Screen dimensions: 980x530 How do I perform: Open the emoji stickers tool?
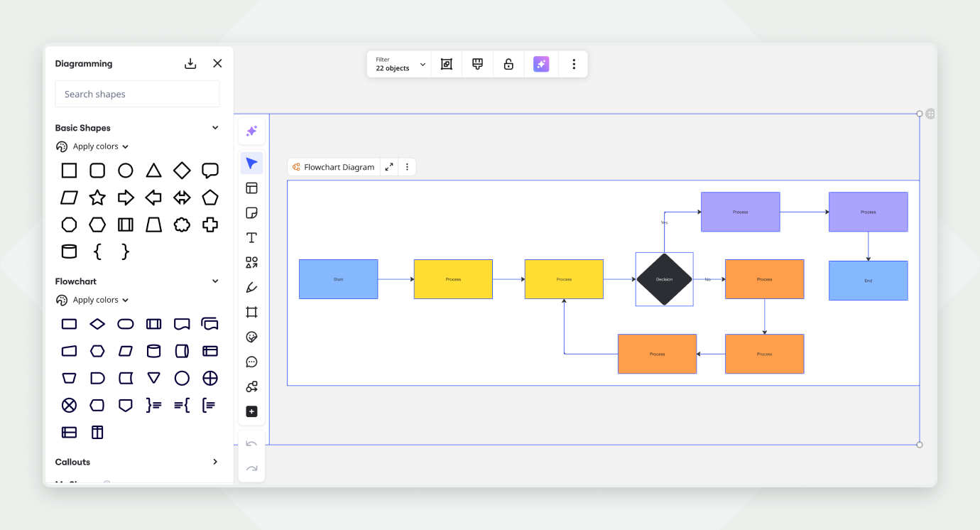click(251, 337)
